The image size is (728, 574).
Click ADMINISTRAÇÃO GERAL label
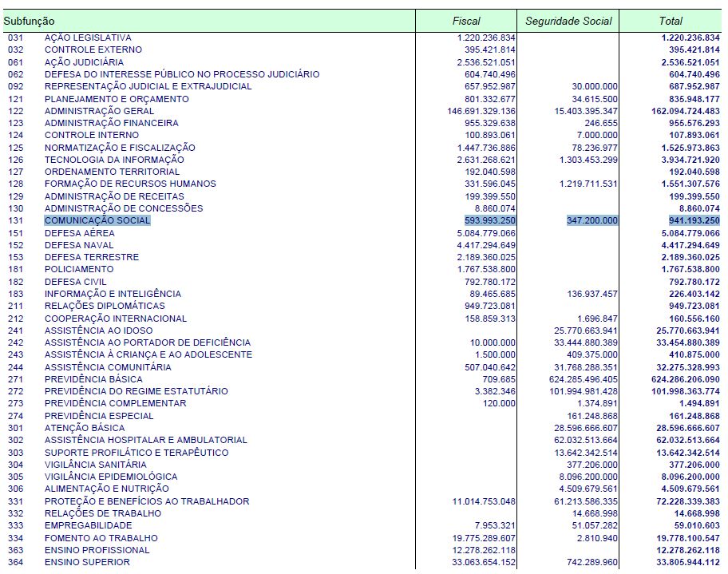tap(99, 111)
